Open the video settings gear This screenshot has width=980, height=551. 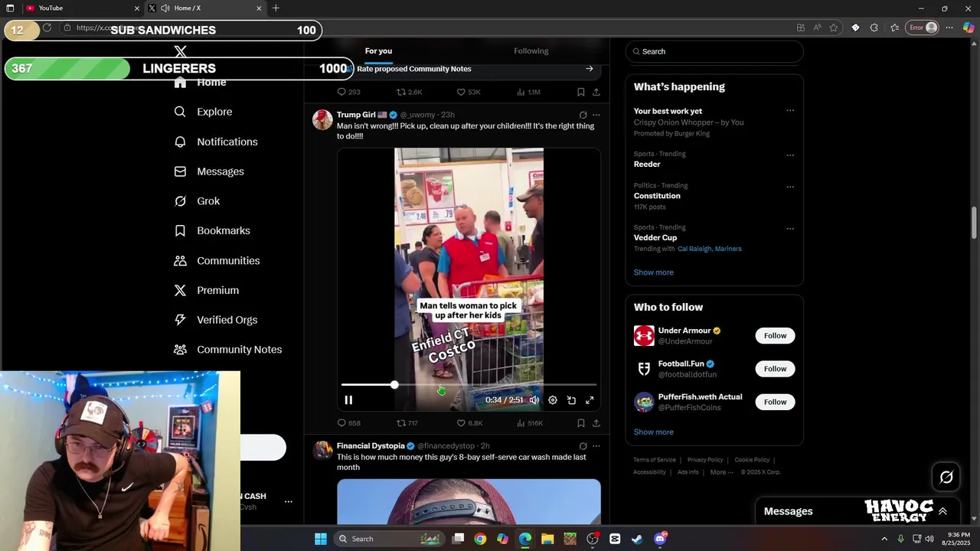point(553,400)
